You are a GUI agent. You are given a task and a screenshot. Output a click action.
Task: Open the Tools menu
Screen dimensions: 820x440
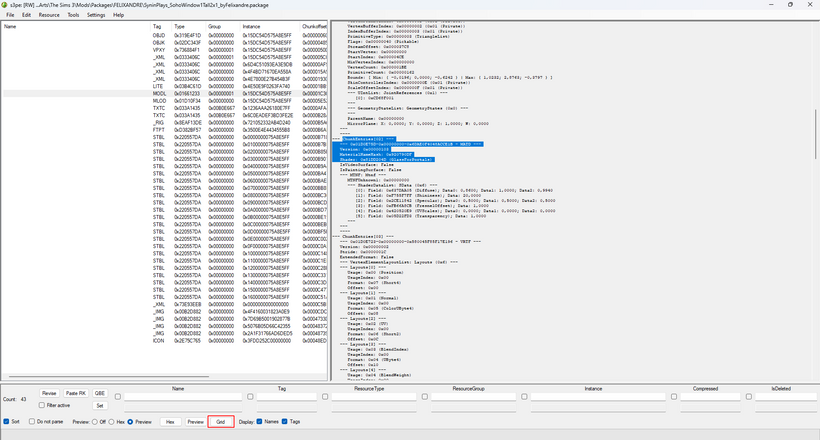(x=73, y=15)
